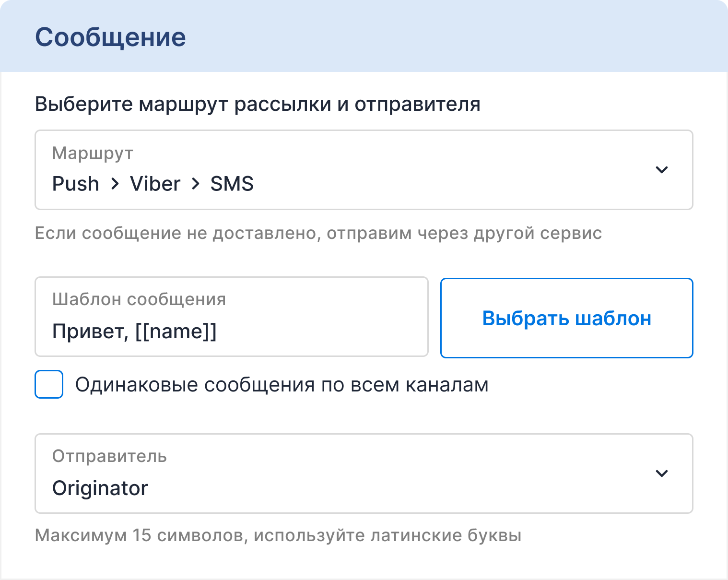Click the arrow between Viber and SMS
The width and height of the screenshot is (728, 580).
195,184
